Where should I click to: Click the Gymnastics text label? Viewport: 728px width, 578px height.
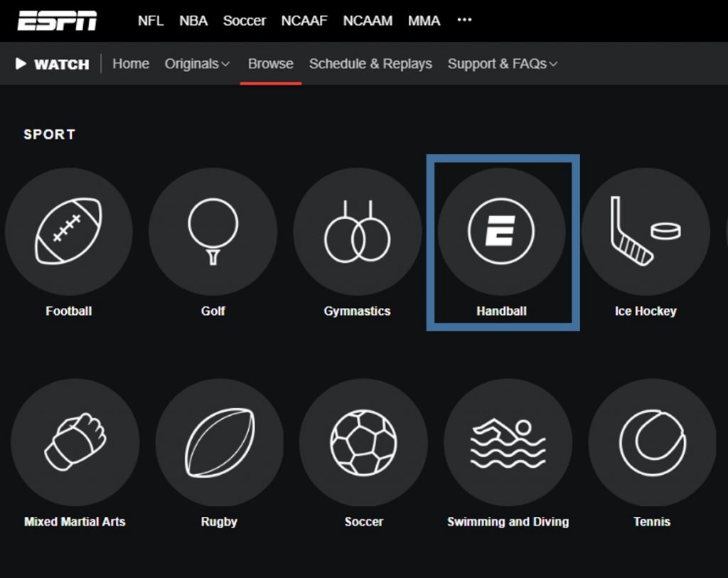click(357, 311)
